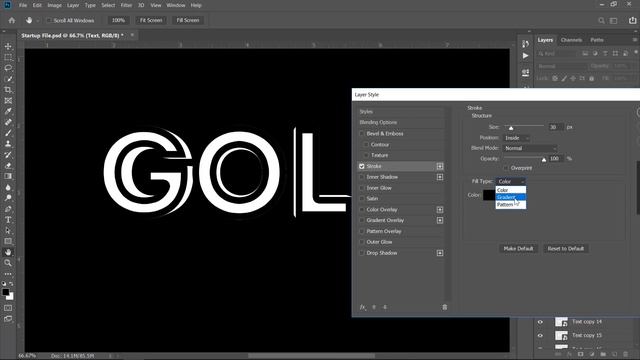This screenshot has width=640, height=360.
Task: Select the Clone Stamp tool
Action: [x=8, y=144]
